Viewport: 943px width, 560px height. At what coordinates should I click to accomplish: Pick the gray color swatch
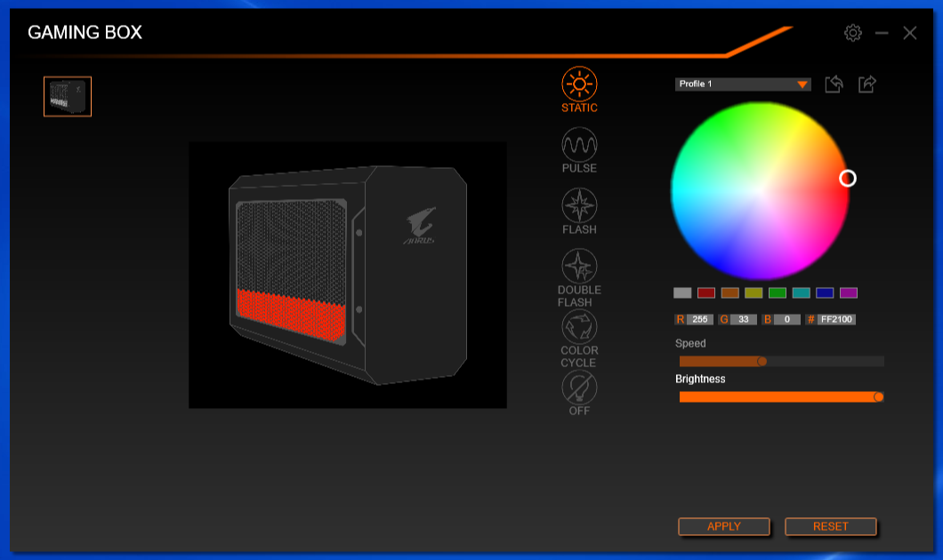pos(682,293)
